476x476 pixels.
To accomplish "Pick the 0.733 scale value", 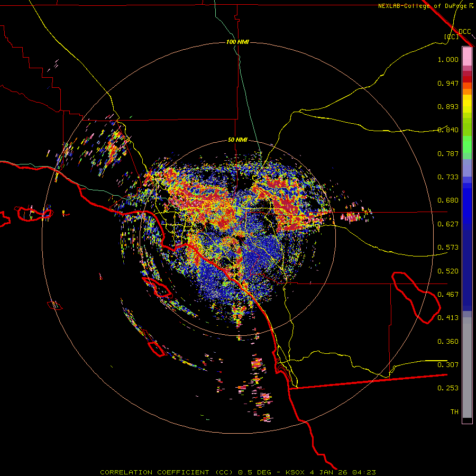I will tap(448, 177).
